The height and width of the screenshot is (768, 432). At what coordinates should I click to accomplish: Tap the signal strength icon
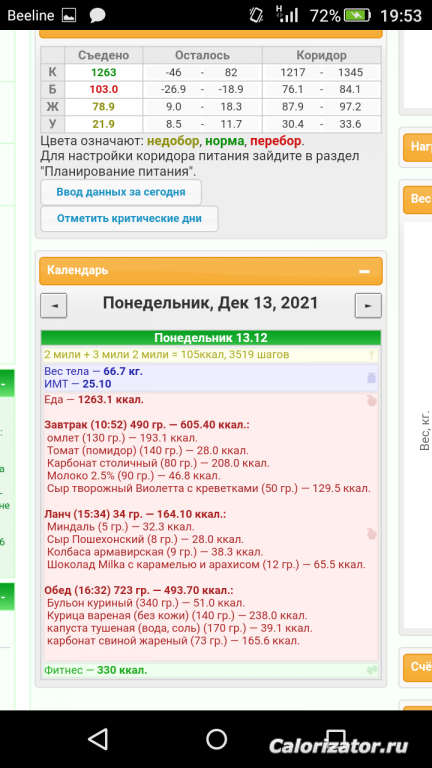(288, 15)
